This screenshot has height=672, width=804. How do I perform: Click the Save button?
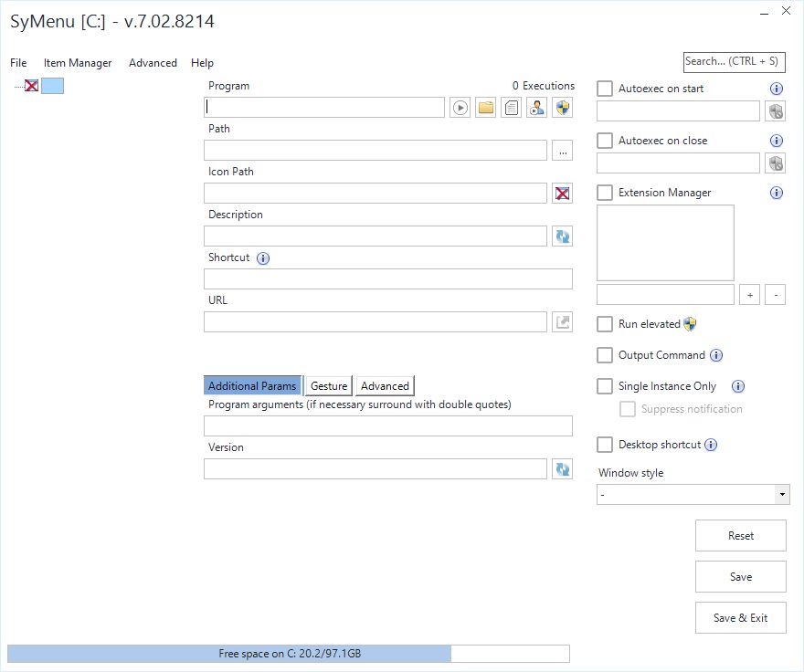point(740,577)
